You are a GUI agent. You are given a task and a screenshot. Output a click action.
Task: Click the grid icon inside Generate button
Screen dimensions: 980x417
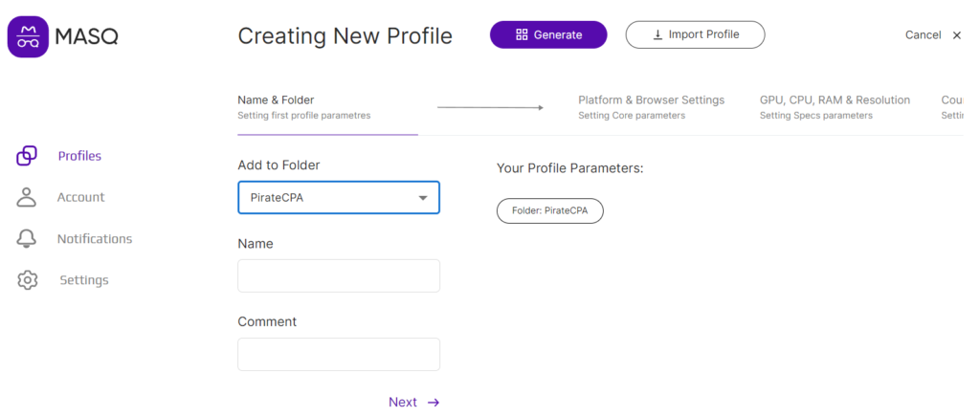click(522, 35)
